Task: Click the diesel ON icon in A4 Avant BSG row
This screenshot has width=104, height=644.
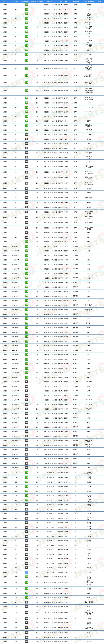Action: point(26,454)
